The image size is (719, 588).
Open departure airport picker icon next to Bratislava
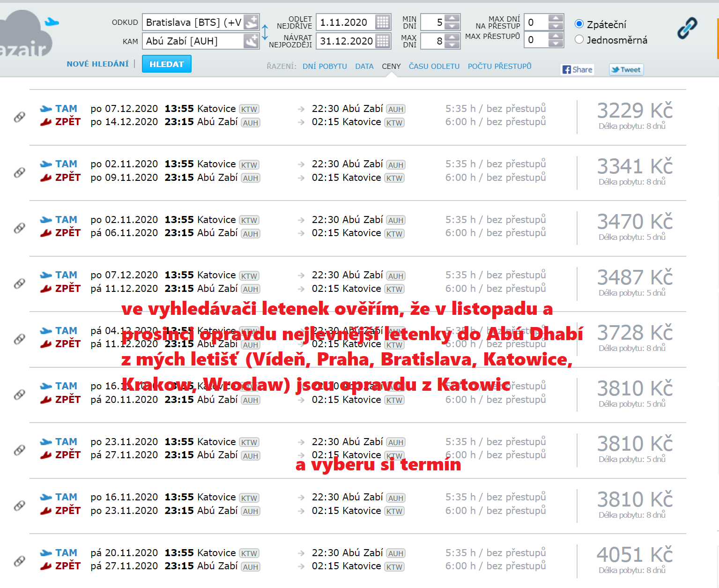click(x=251, y=22)
